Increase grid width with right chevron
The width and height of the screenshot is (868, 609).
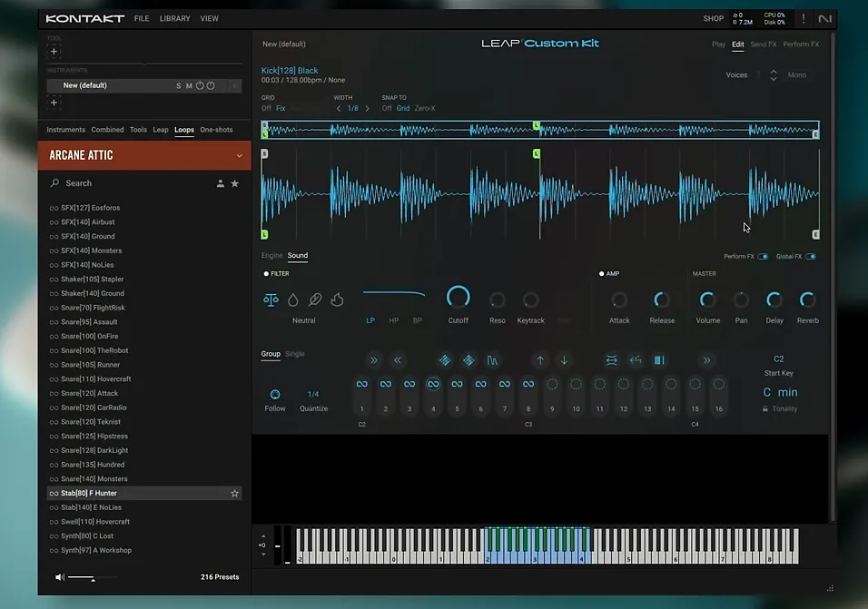pos(367,109)
